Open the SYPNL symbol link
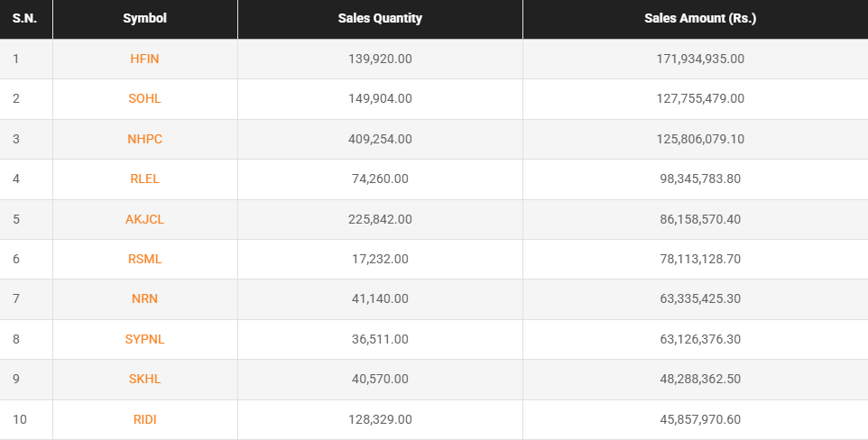Viewport: 868px width, 440px height. [x=144, y=339]
